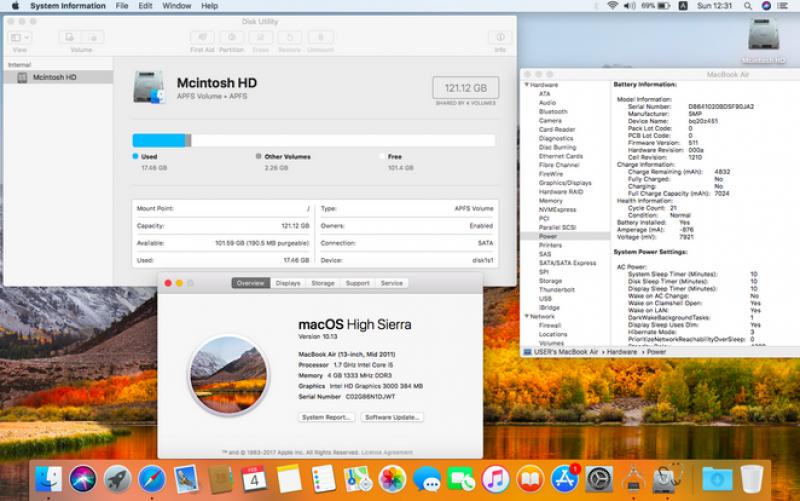The height and width of the screenshot is (501, 800).
Task: Open Safari compass icon in Dock
Action: click(152, 479)
